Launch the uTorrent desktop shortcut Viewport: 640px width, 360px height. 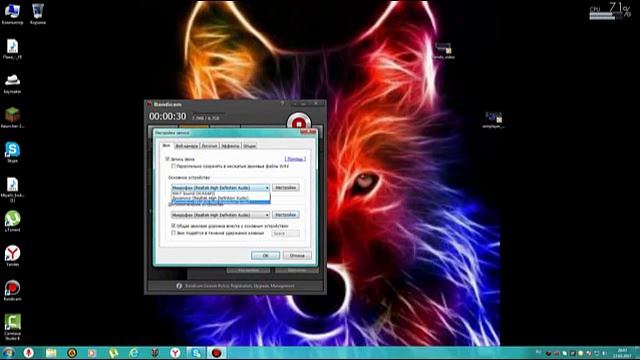click(12, 221)
